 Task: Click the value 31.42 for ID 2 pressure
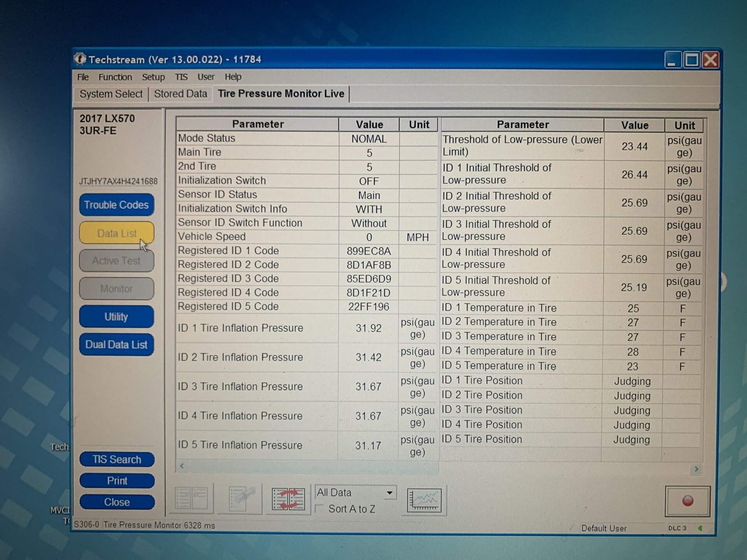click(368, 357)
